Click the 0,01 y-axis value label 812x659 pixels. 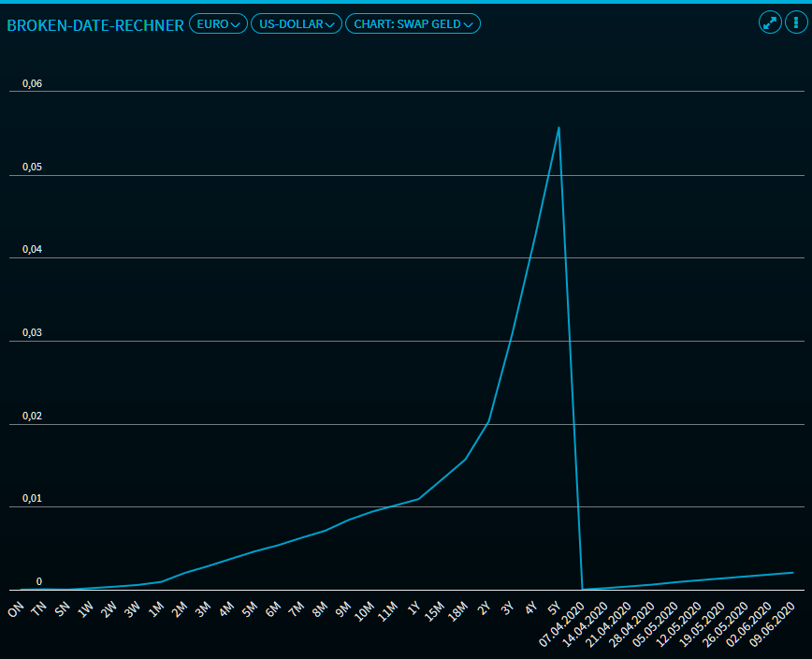33,499
